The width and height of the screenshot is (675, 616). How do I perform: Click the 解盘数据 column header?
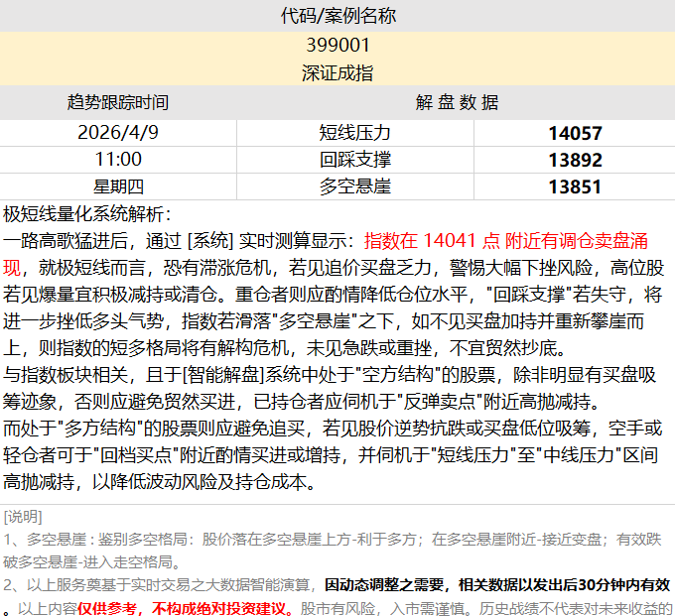coord(456,102)
